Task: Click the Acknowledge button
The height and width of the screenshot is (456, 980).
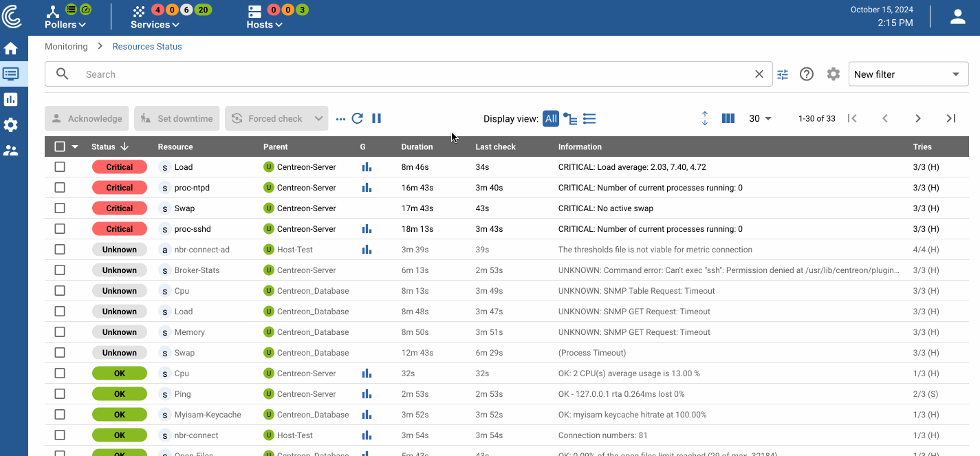Action: [87, 118]
